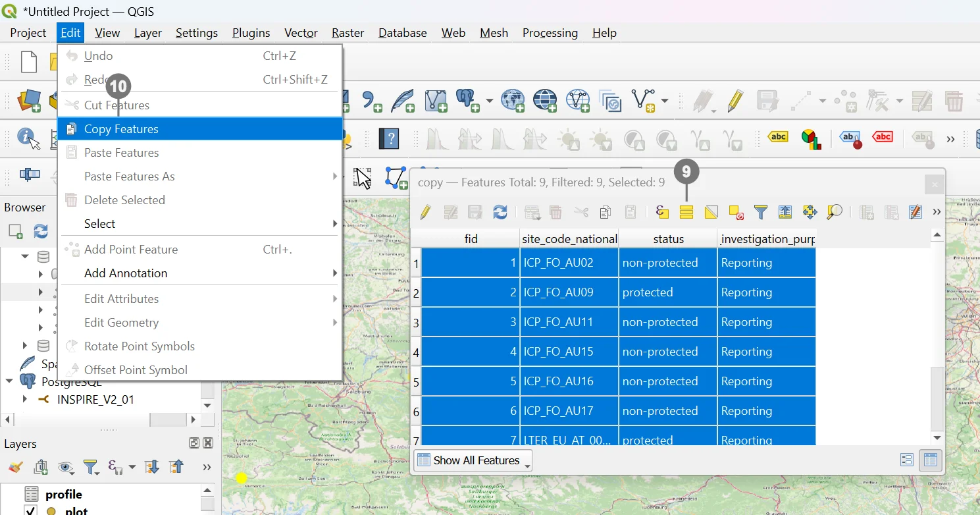Choose Copy Features from Edit menu
980x515 pixels.
(x=121, y=129)
